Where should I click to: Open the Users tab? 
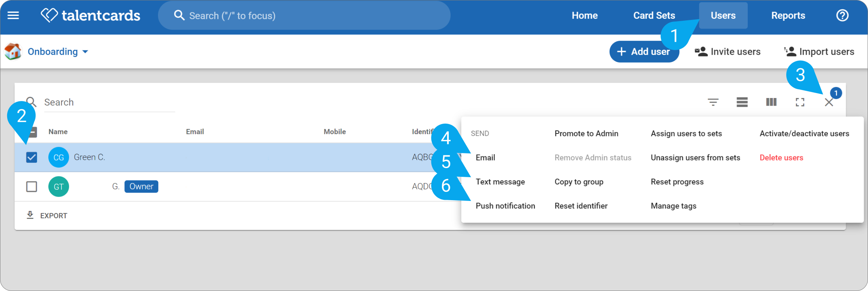coord(723,15)
